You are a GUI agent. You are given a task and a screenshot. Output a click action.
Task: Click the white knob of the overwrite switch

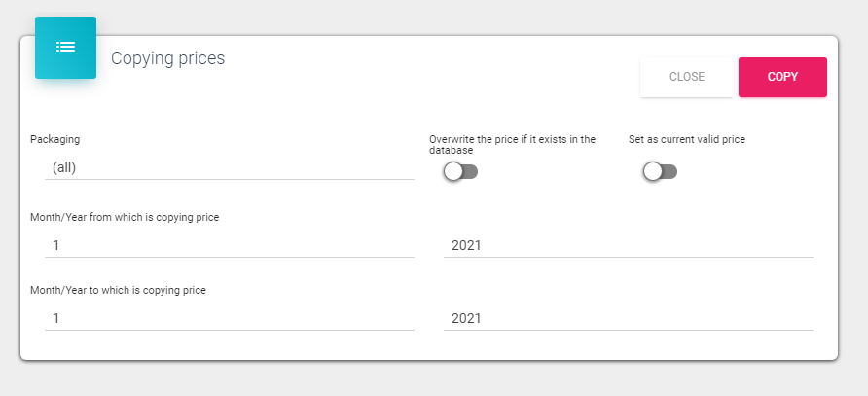click(453, 172)
